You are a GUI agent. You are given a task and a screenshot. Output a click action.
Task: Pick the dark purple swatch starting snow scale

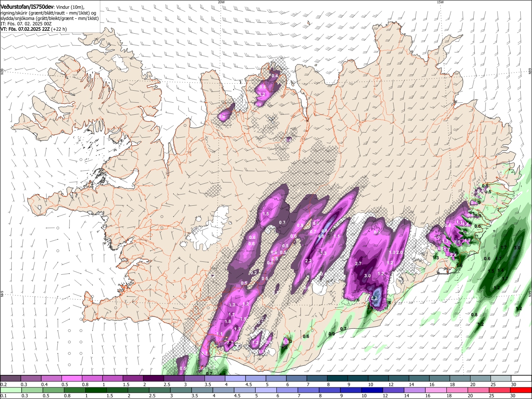[11, 378]
